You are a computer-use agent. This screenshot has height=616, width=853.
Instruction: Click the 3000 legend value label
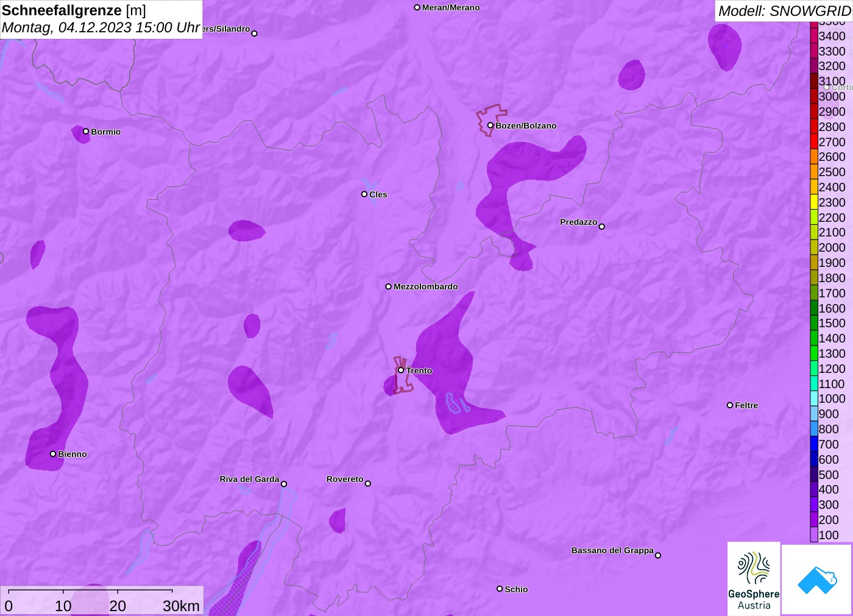point(832,96)
